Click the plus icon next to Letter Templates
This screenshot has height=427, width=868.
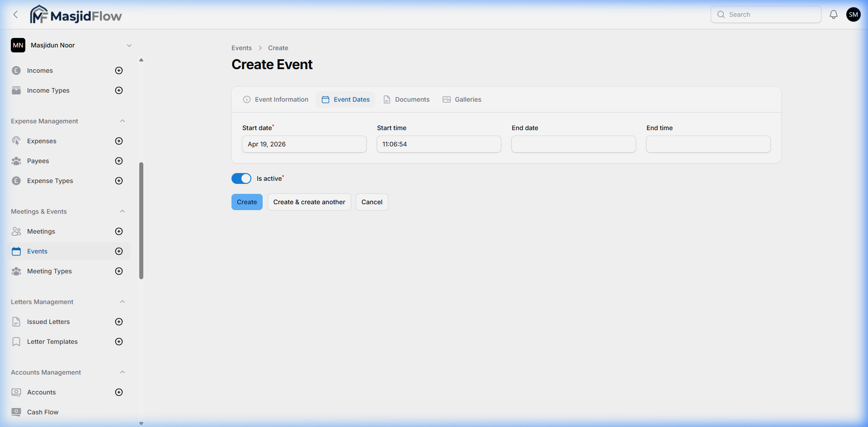(119, 342)
